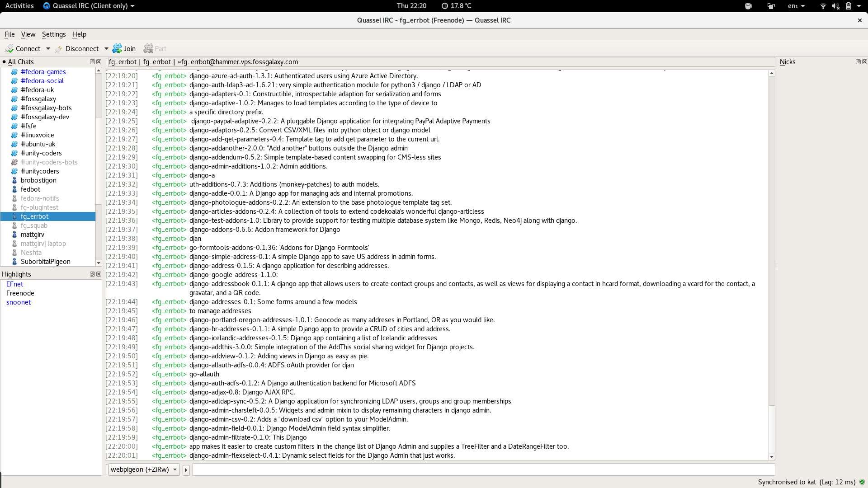Open the Thu 22:20 clock menu

point(411,6)
